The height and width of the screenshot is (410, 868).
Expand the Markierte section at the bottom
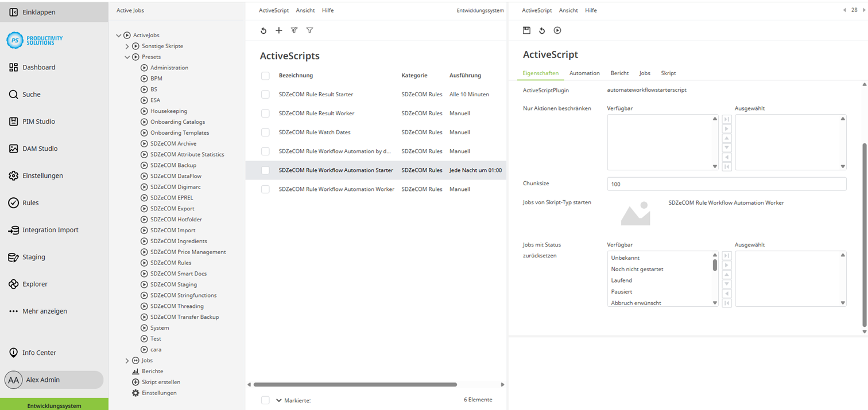279,400
